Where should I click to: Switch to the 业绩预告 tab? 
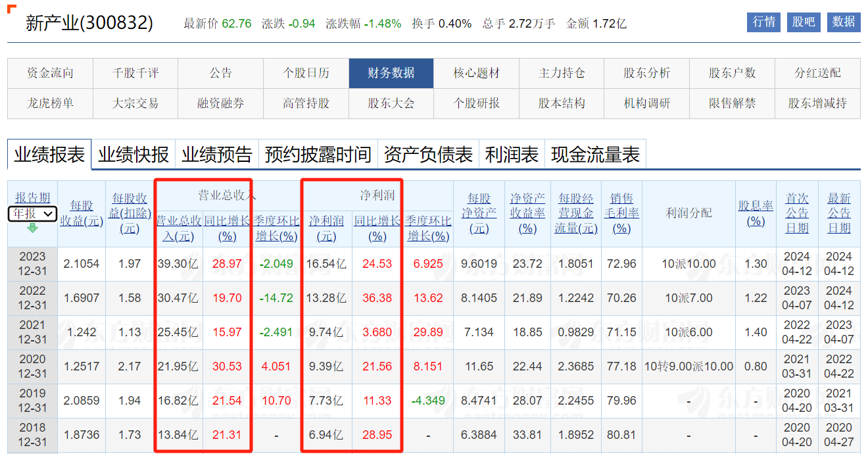[x=217, y=155]
